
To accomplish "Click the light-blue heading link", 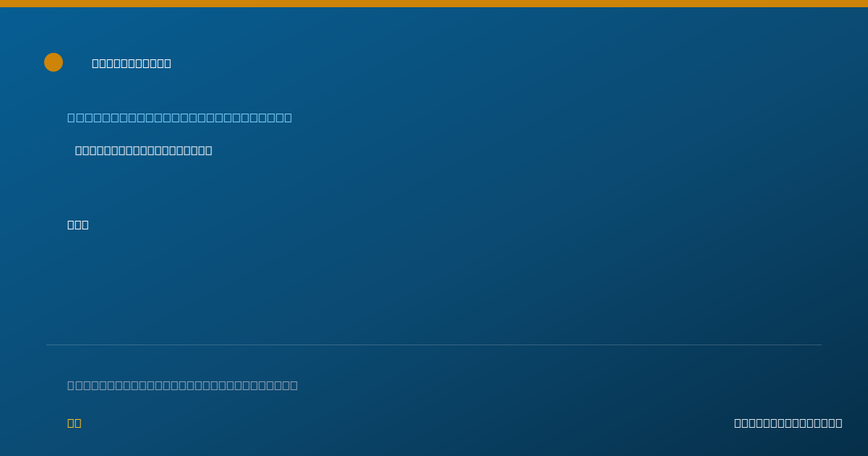I will point(179,117).
